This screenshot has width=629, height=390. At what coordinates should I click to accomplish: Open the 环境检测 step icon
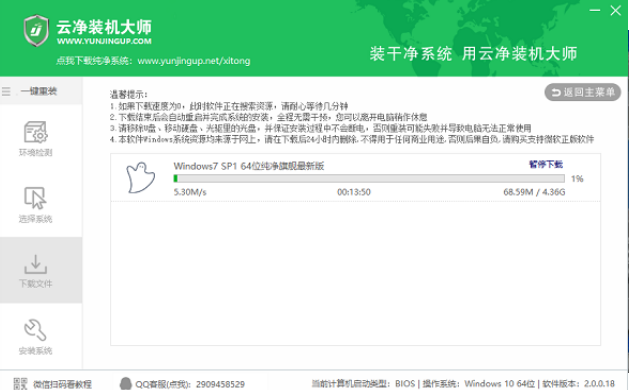[x=36, y=132]
